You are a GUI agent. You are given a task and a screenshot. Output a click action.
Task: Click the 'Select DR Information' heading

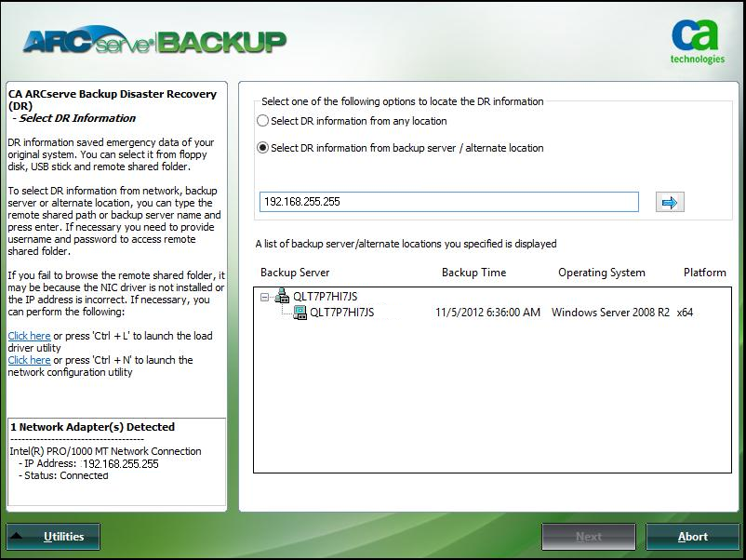pos(77,118)
